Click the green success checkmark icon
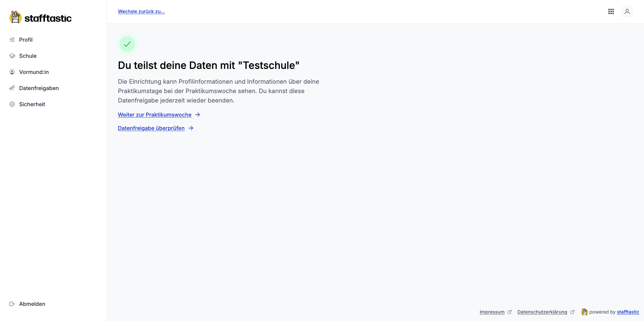Screen dimensions: 644x321 click(x=127, y=44)
